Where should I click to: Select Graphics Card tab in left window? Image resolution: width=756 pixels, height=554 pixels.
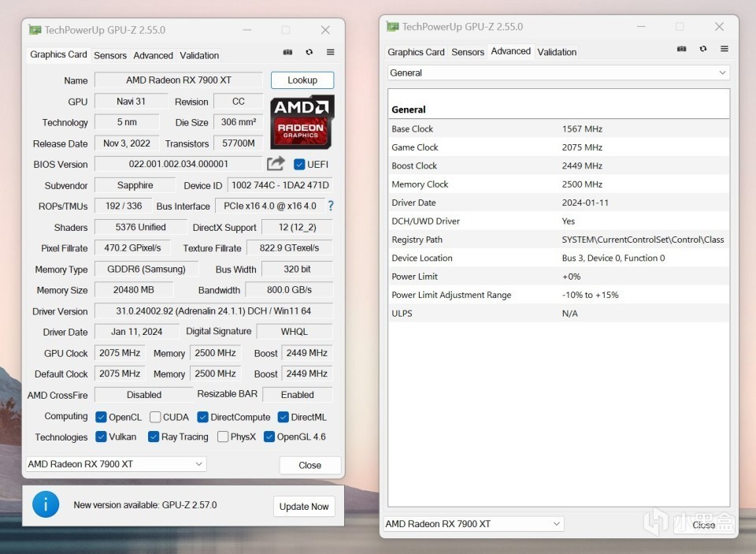pos(58,54)
